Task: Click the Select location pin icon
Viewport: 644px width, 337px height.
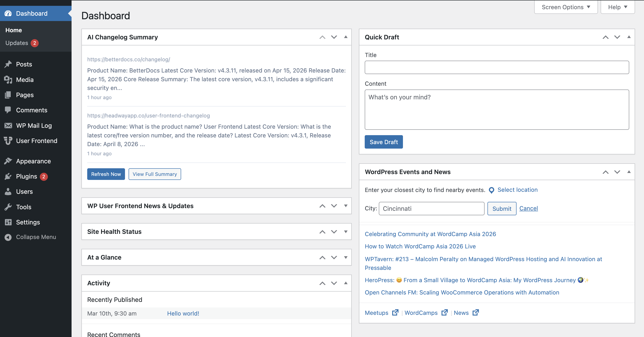Action: (491, 190)
